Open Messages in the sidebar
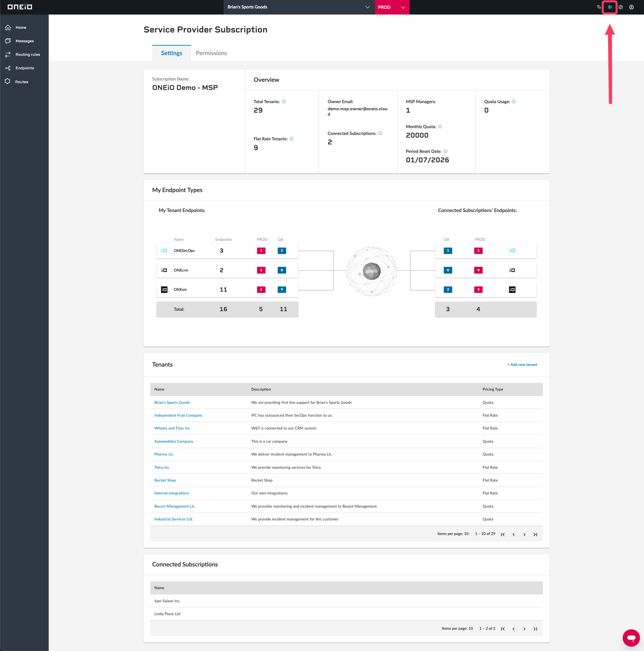 [x=24, y=41]
